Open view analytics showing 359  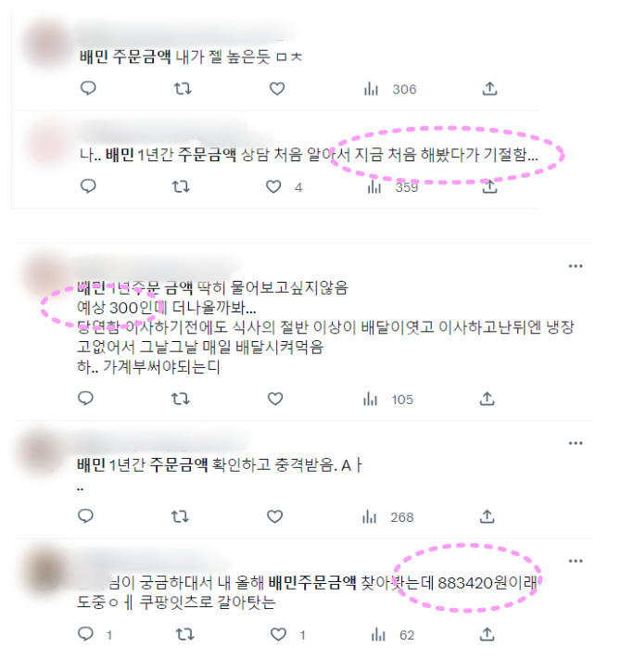coord(392,187)
